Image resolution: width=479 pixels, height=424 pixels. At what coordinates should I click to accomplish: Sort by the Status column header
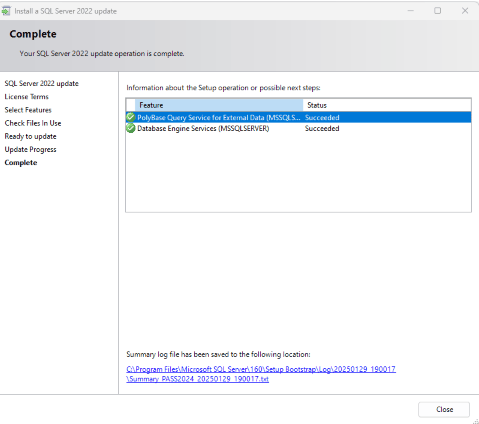point(387,105)
